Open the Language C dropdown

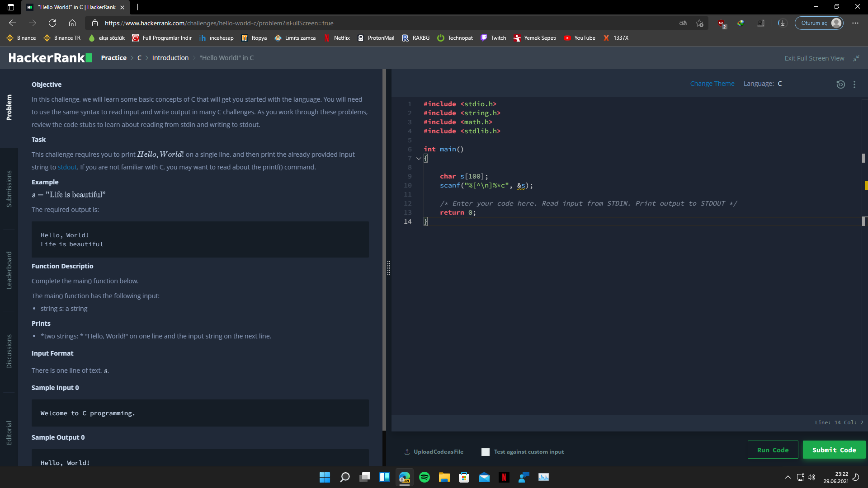(x=779, y=84)
